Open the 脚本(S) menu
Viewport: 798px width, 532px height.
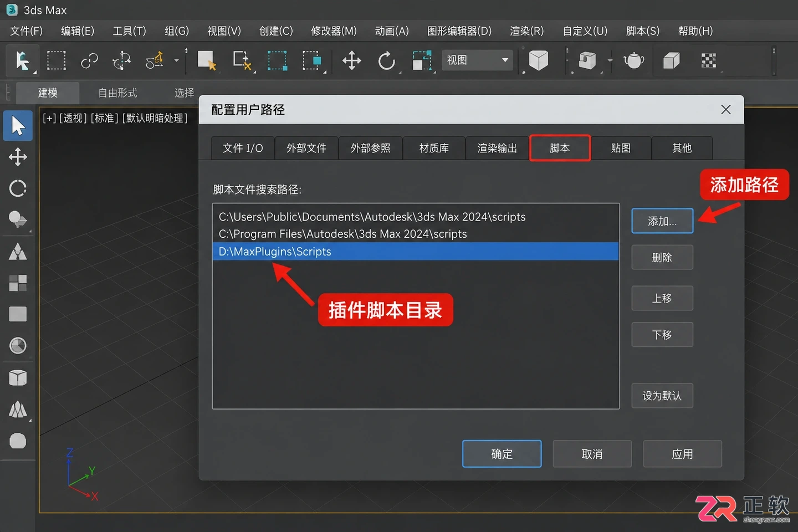[643, 31]
